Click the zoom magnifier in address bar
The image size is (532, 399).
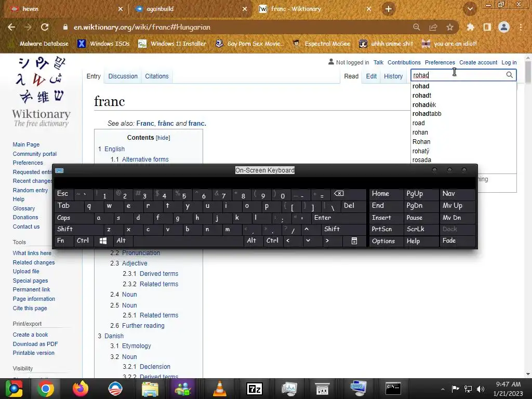point(416,27)
